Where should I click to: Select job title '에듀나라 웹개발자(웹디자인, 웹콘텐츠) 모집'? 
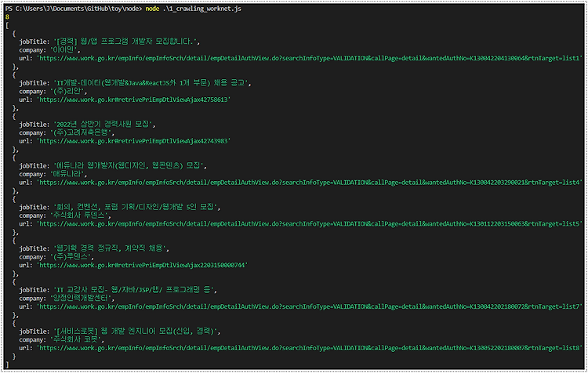point(129,165)
